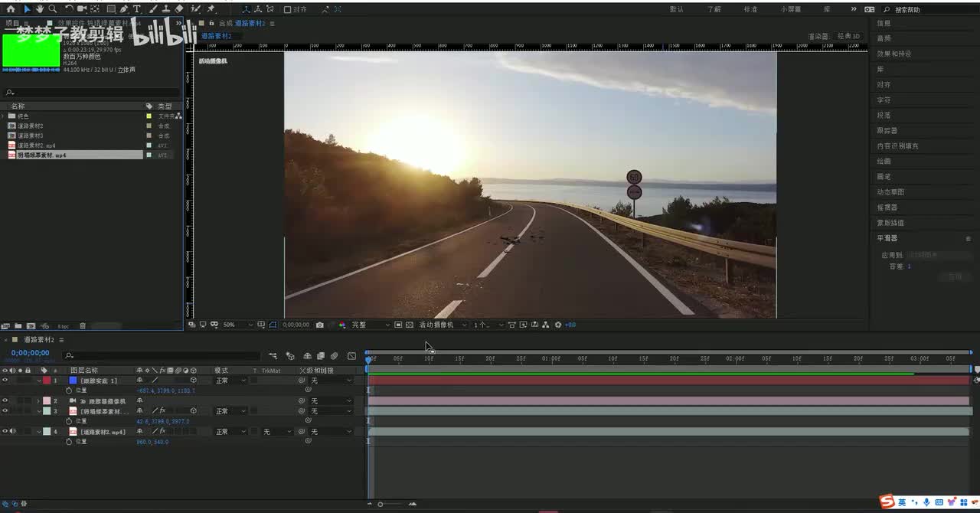This screenshot has width=980, height=513.
Task: Select the Roto Brush tool
Action: point(196,9)
